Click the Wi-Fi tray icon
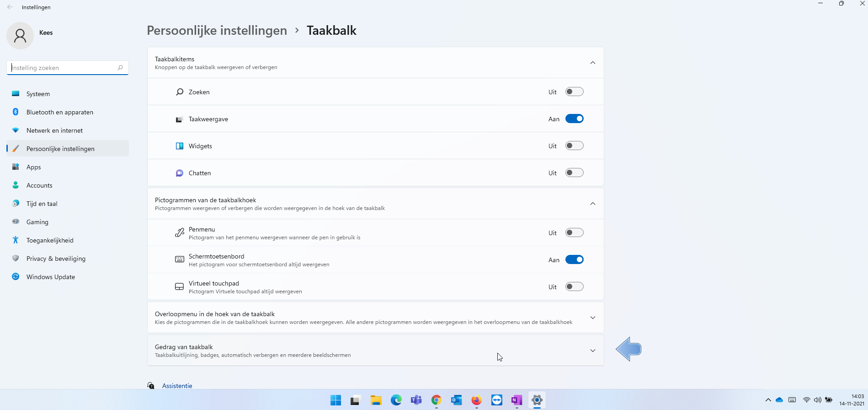Viewport: 868px width, 410px height. (x=807, y=400)
